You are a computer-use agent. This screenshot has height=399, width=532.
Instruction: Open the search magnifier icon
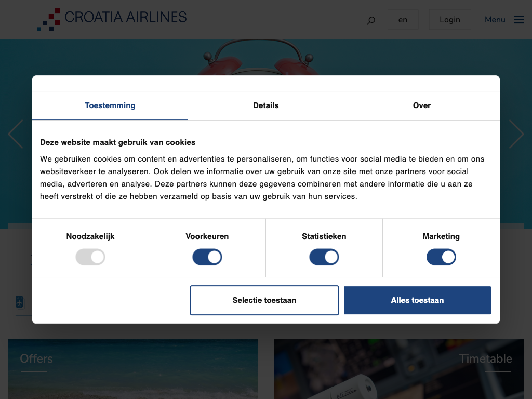[x=371, y=21]
